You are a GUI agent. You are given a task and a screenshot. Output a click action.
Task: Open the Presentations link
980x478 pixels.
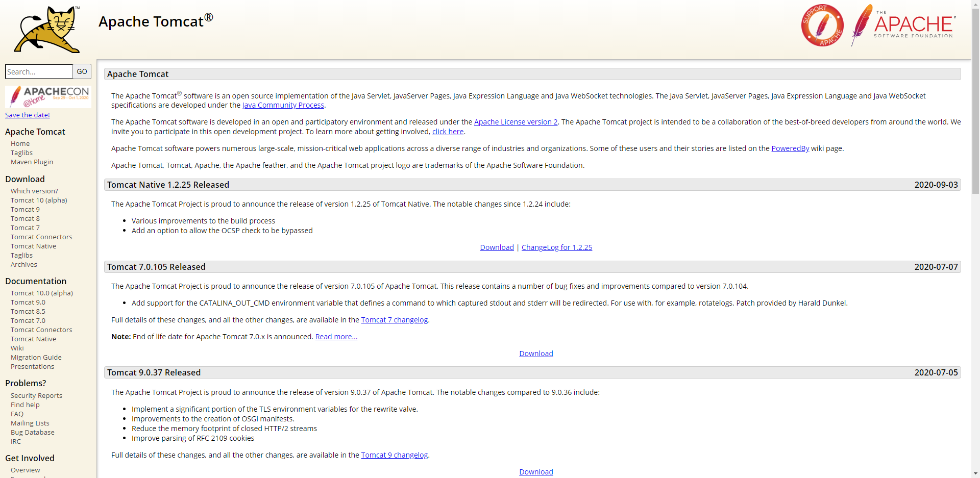coord(32,367)
